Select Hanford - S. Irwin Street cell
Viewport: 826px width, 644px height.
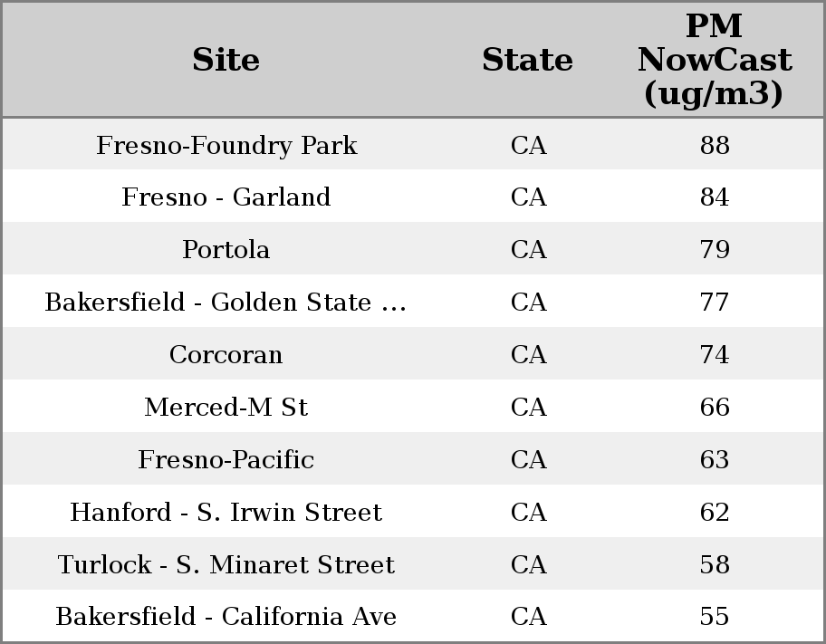[226, 513]
